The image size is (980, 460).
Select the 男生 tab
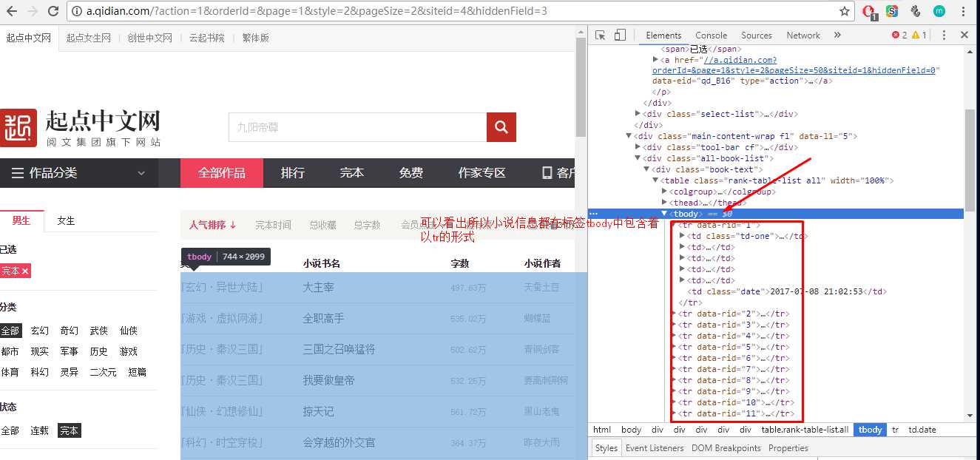[x=21, y=220]
